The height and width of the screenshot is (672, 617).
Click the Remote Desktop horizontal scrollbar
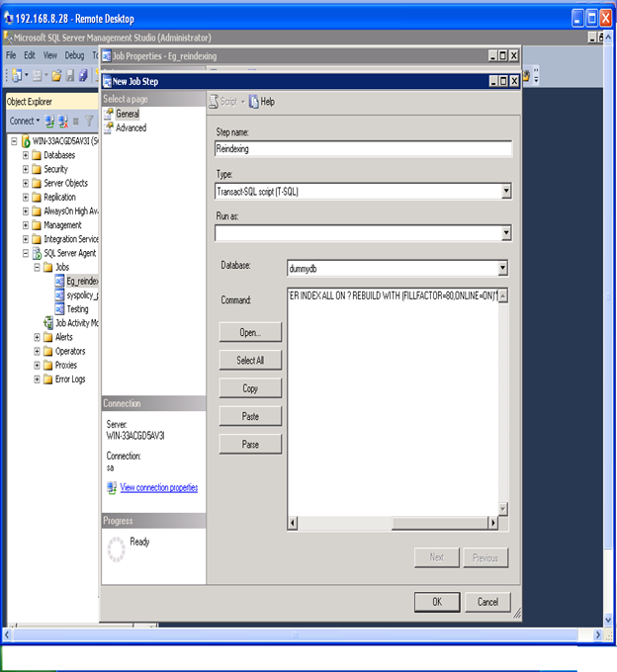[x=296, y=634]
